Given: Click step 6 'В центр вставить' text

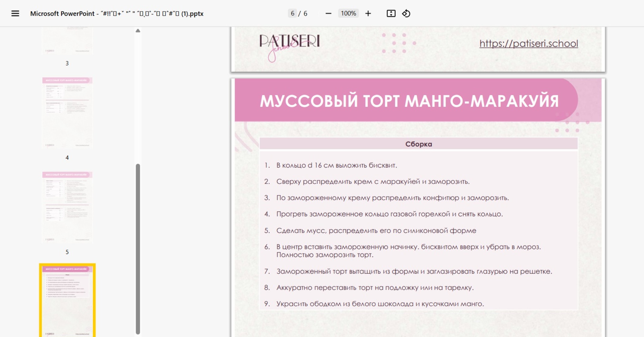Looking at the screenshot, I should (x=409, y=251).
